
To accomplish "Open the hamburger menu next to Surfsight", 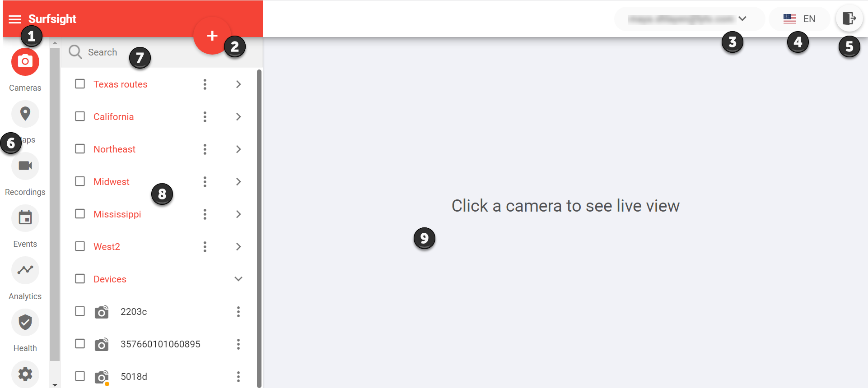I will (x=15, y=19).
